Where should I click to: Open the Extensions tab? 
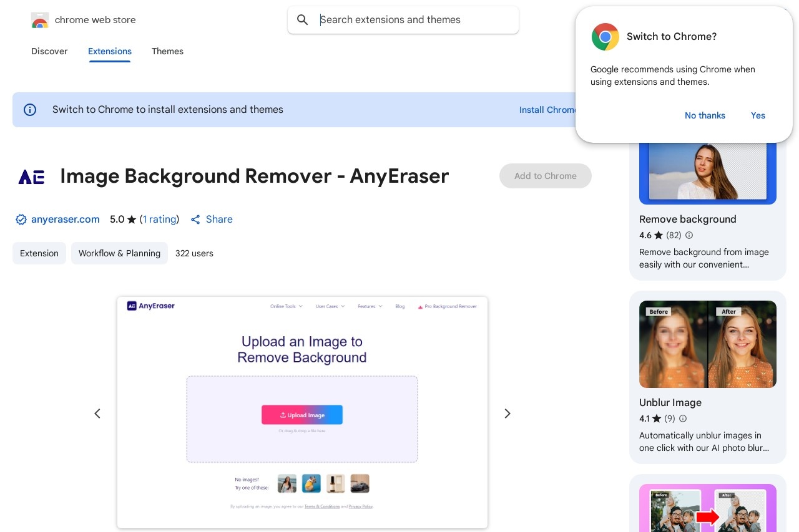(110, 51)
